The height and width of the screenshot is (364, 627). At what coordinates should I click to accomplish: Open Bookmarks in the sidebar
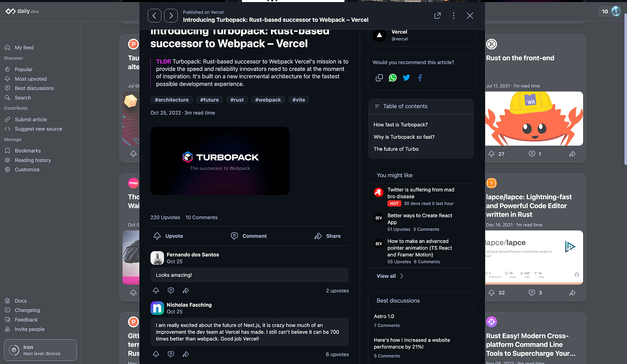tap(28, 151)
